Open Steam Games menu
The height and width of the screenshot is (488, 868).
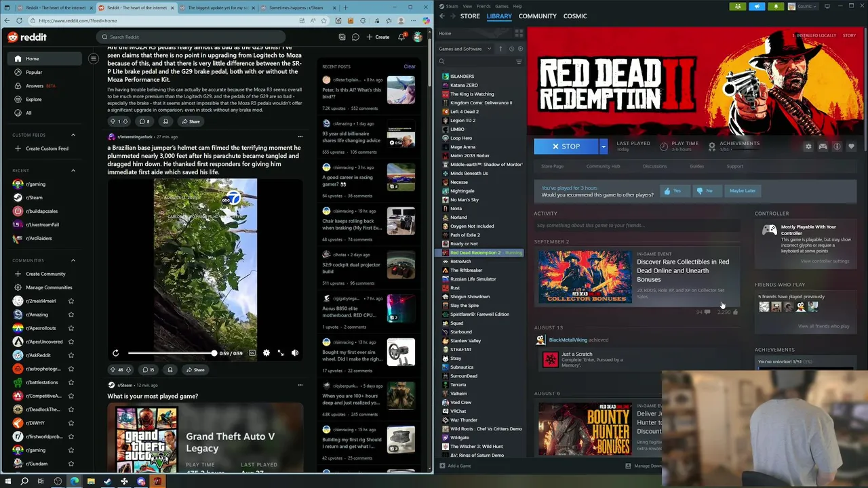pyautogui.click(x=502, y=6)
